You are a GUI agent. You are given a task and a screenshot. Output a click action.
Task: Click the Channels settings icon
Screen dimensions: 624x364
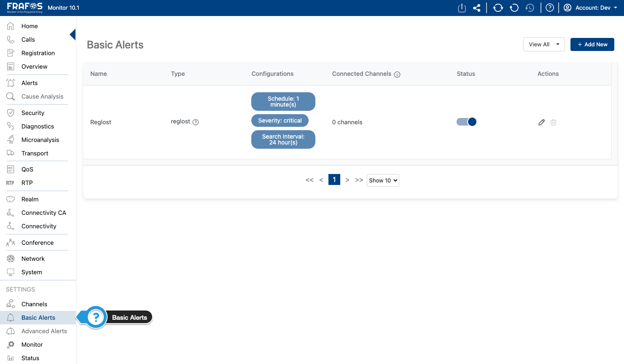(x=11, y=304)
